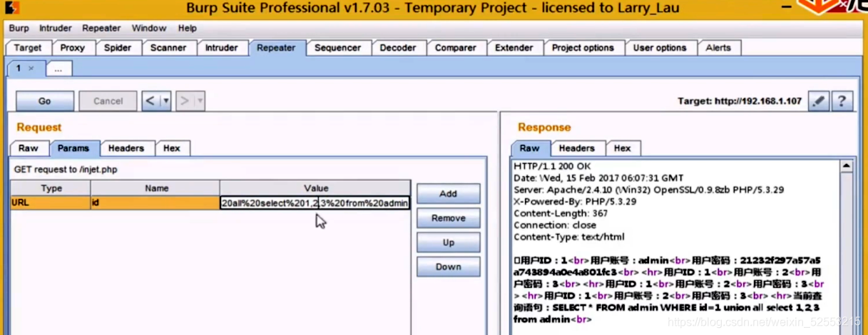
Task: Click the Type column header
Action: point(51,188)
